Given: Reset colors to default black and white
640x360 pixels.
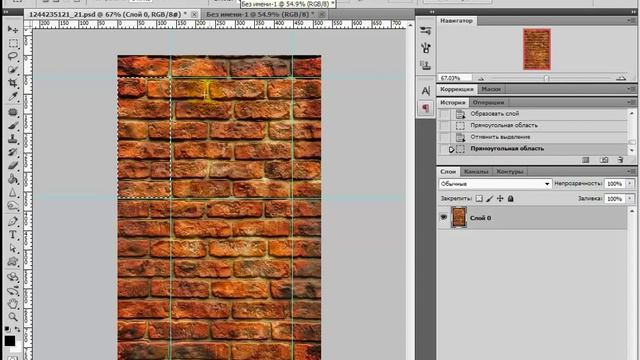Looking at the screenshot, I should coord(7,329).
